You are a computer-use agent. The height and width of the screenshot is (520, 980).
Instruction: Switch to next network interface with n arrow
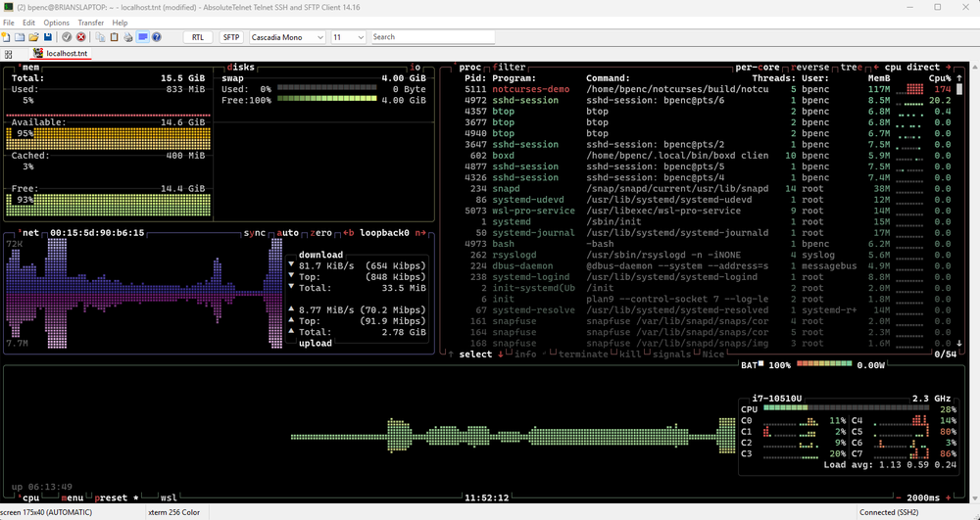pos(420,233)
